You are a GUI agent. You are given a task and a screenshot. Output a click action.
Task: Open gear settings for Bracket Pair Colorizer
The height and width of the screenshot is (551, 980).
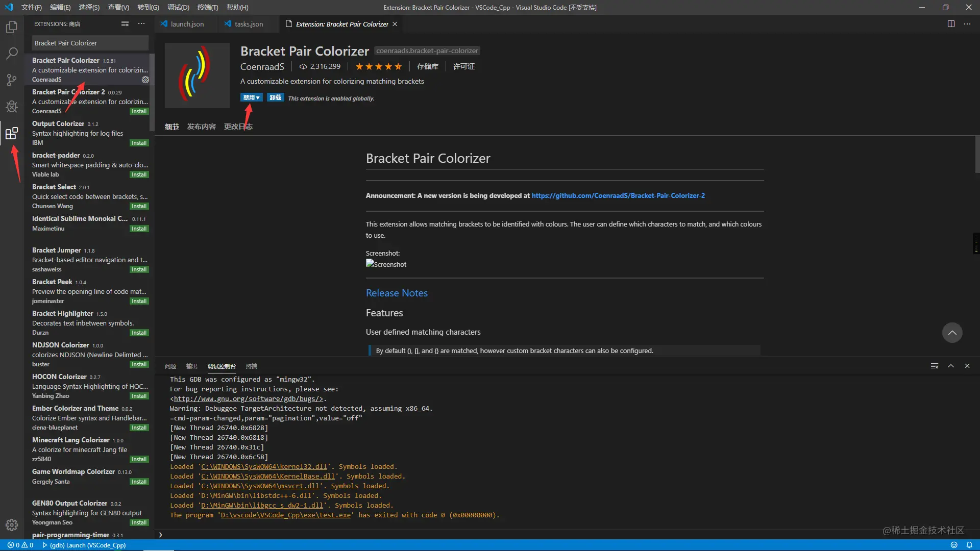(x=145, y=80)
